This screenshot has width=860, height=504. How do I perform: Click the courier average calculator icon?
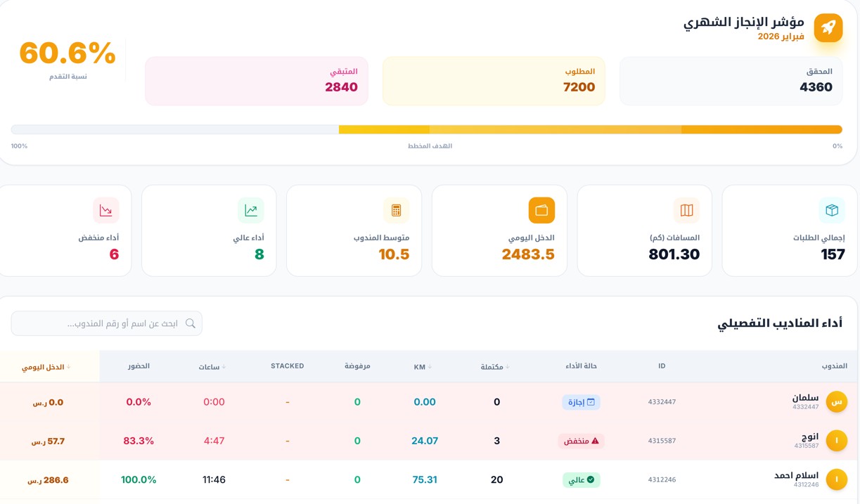click(x=396, y=210)
